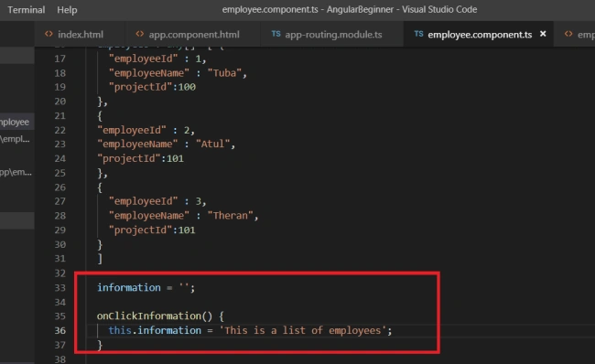Viewport: 595px width, 364px height.
Task: Open the Help menu
Action: pos(67,9)
